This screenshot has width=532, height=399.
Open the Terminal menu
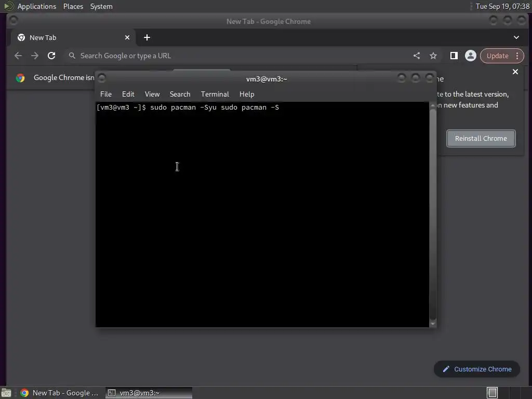point(215,94)
